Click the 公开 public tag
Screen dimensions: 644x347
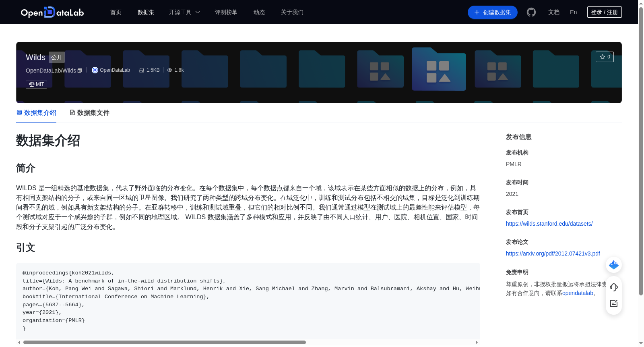pos(57,57)
